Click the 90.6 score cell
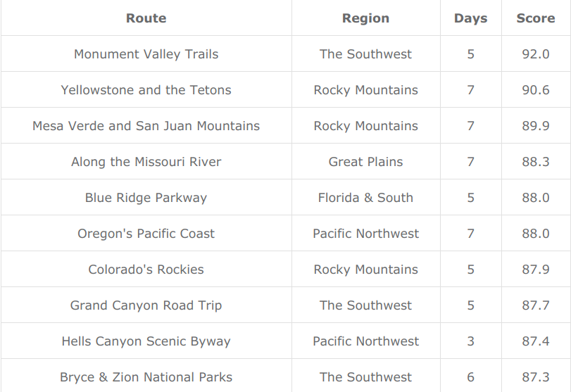Viewport: 571px width, 392px height. point(535,90)
